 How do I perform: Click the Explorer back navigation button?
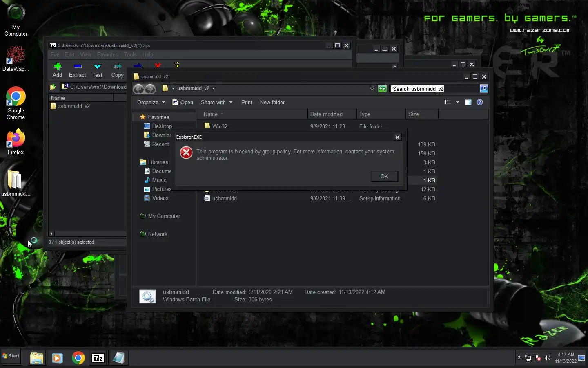pos(139,89)
